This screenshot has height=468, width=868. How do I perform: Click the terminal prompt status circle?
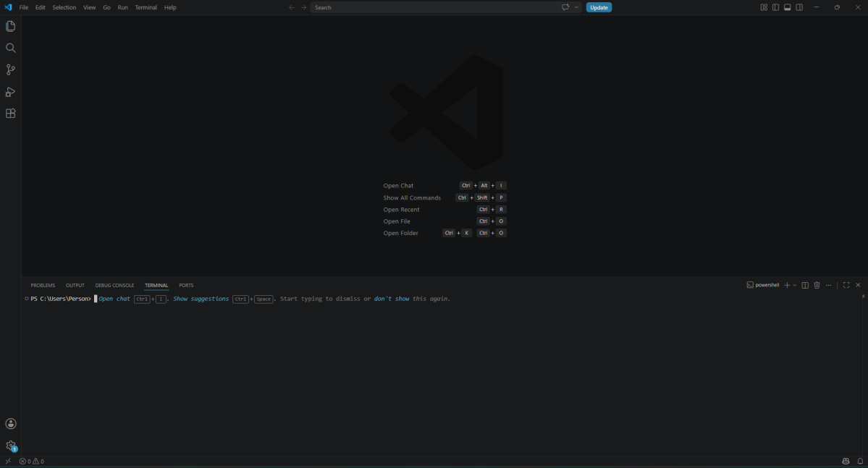click(x=26, y=299)
